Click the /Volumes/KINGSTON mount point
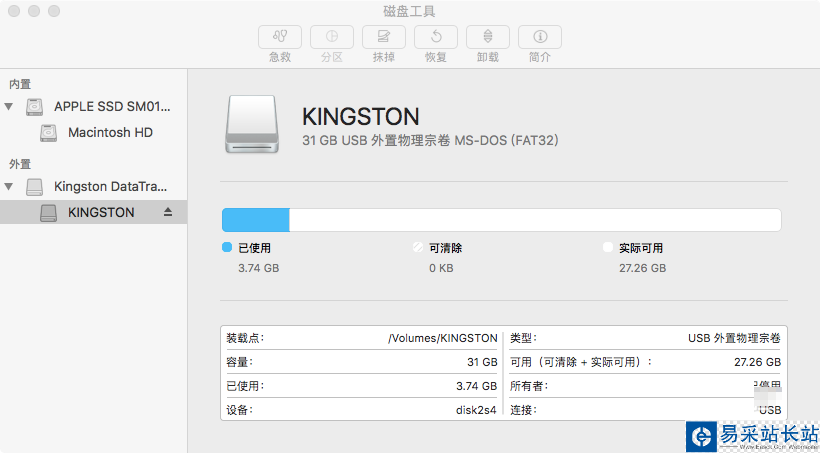The height and width of the screenshot is (453, 820). coord(442,338)
